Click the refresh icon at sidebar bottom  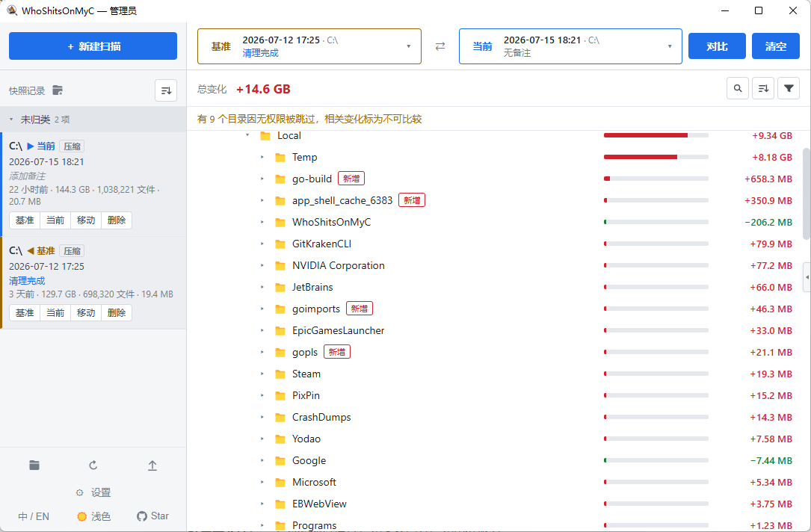pos(93,466)
